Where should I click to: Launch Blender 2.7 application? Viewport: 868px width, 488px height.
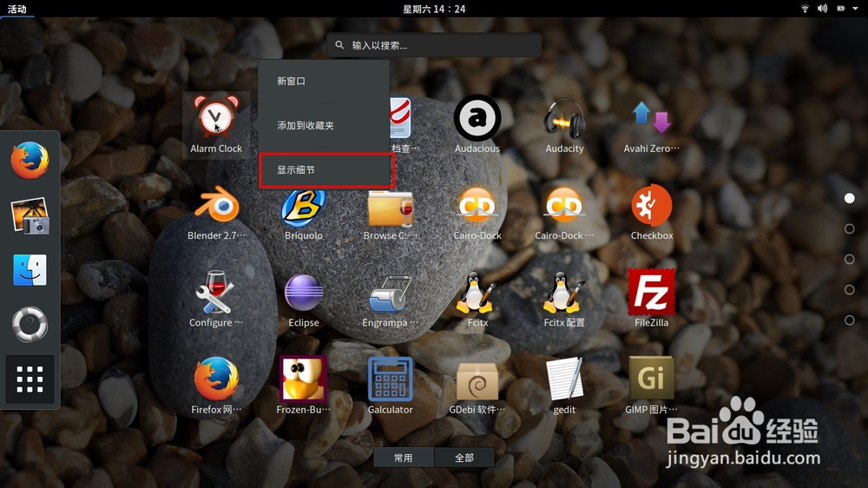click(x=216, y=204)
